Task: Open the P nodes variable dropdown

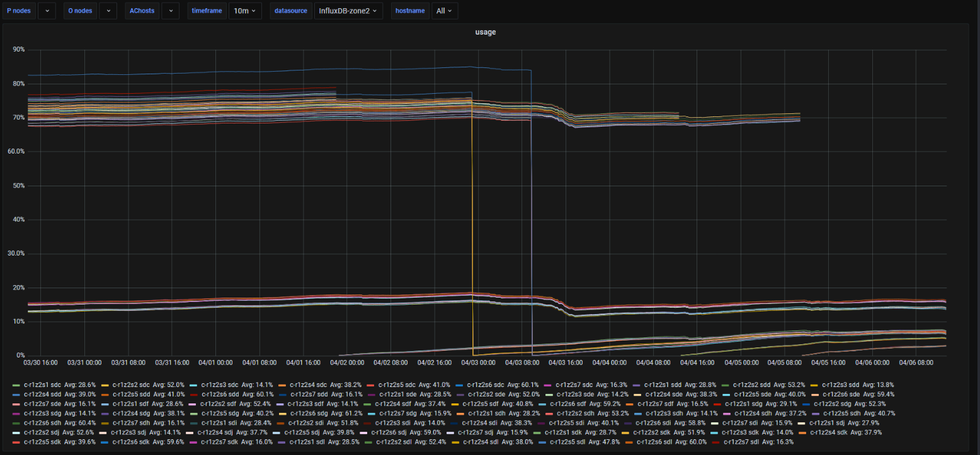Action: point(47,11)
